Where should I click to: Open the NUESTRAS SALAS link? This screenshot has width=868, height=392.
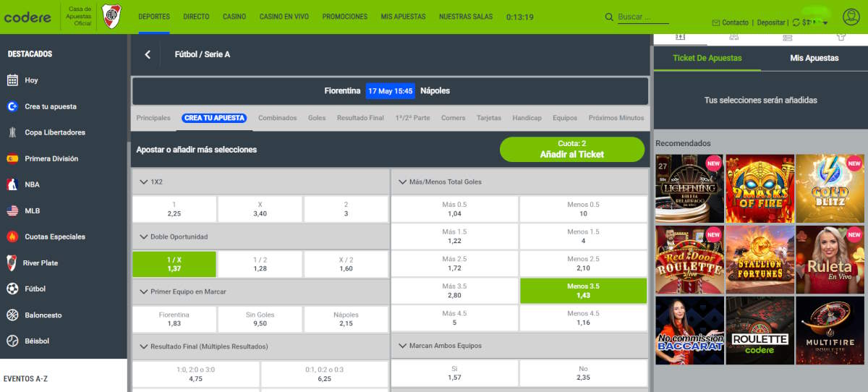pyautogui.click(x=466, y=17)
